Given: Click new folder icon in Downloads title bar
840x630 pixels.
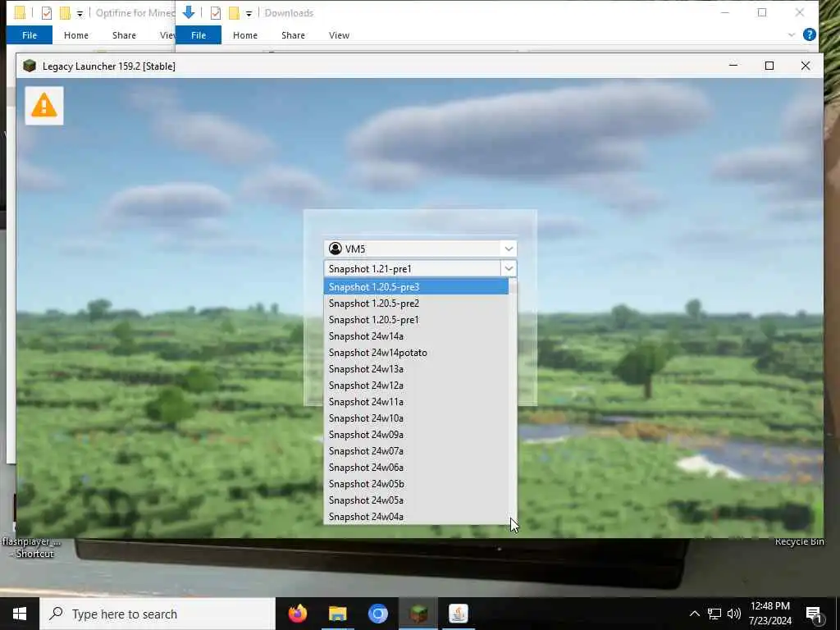Looking at the screenshot, I should (234, 13).
